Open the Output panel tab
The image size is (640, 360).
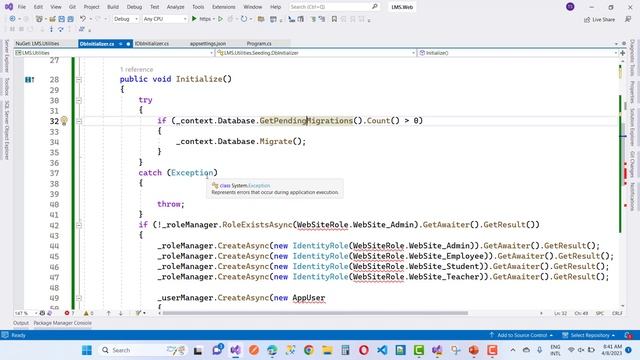pos(21,323)
